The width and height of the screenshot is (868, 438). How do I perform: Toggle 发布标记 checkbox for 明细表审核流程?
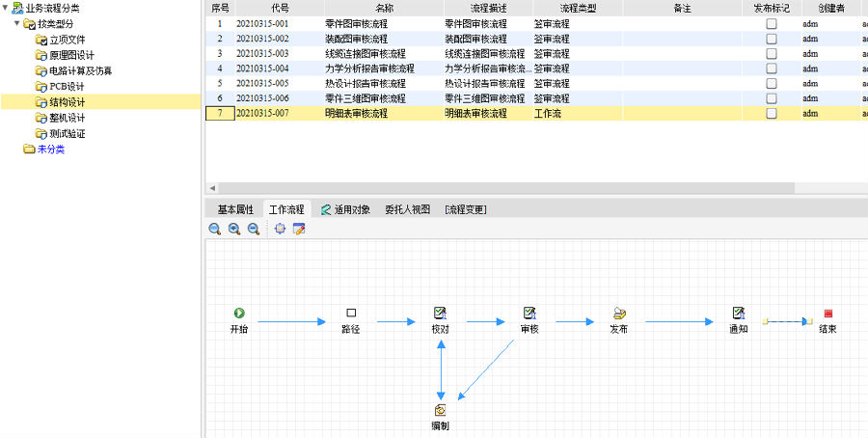[772, 114]
